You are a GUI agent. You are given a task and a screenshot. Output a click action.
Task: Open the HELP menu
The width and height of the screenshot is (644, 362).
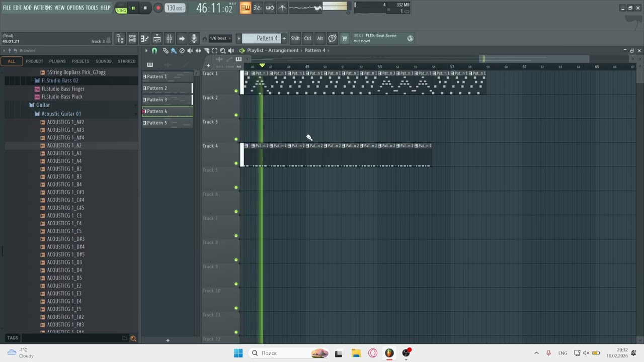105,8
